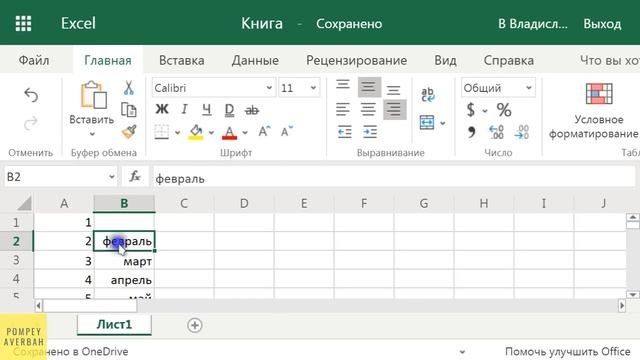640x360 pixels.
Task: Open currency format dropdown arrow
Action: point(485,110)
